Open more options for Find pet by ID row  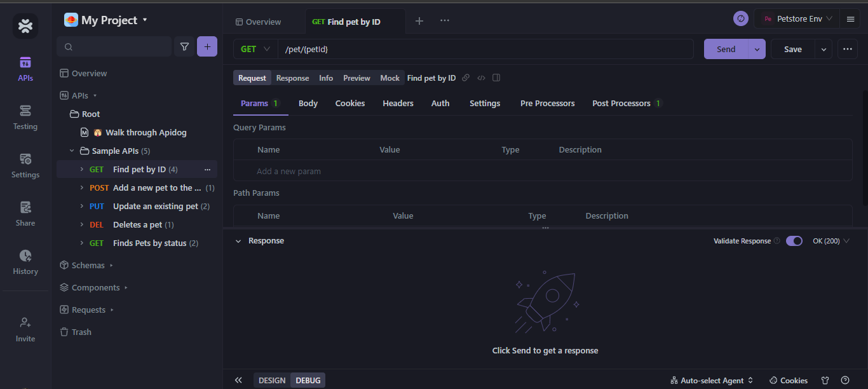tap(207, 170)
